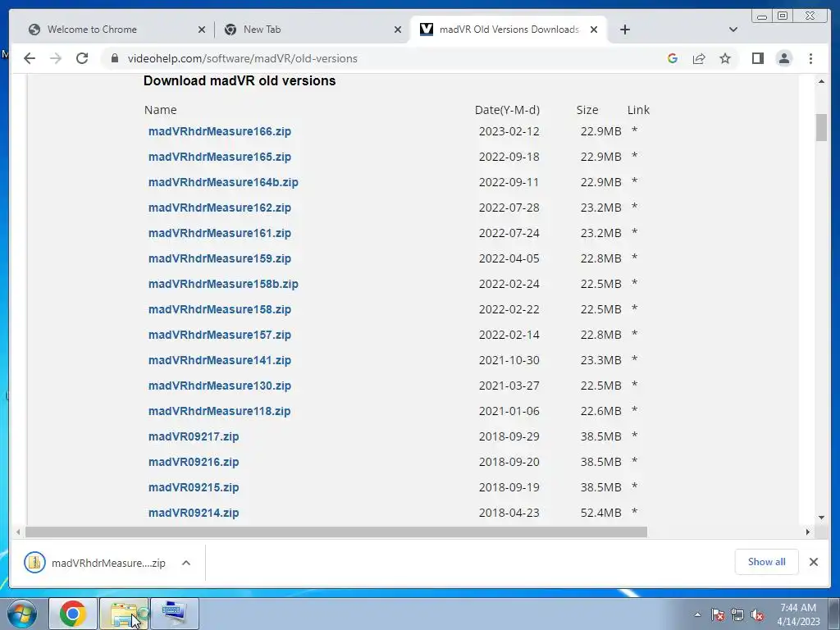Reload the videohelp page
The width and height of the screenshot is (840, 630).
[x=82, y=58]
